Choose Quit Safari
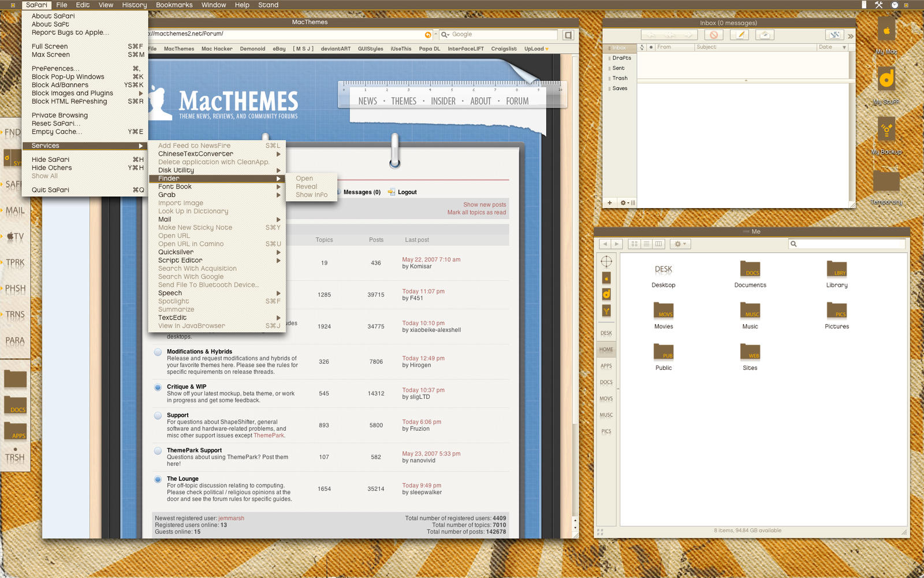Image resolution: width=924 pixels, height=578 pixels. 85,190
